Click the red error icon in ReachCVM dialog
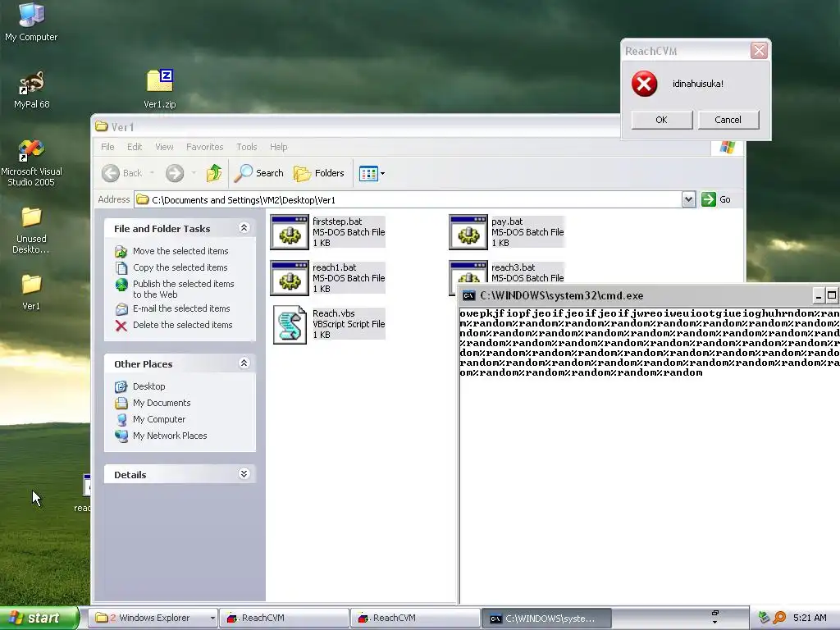 [x=645, y=84]
